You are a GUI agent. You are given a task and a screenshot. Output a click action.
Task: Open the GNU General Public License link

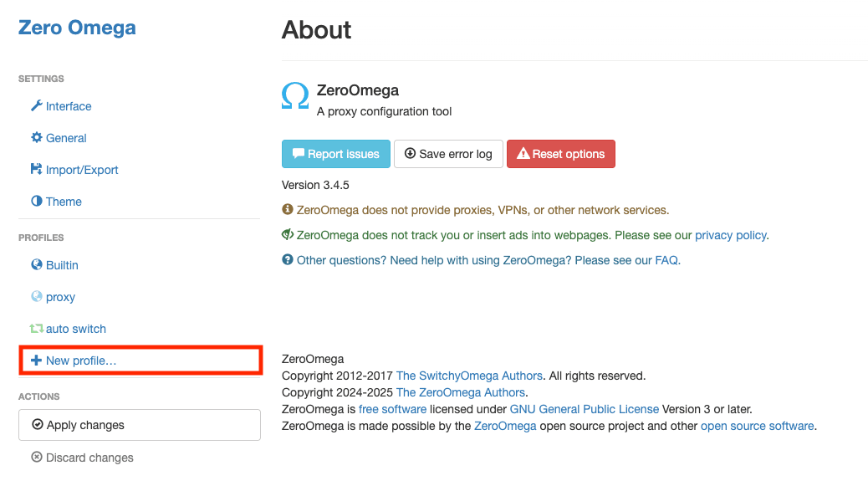[584, 409]
